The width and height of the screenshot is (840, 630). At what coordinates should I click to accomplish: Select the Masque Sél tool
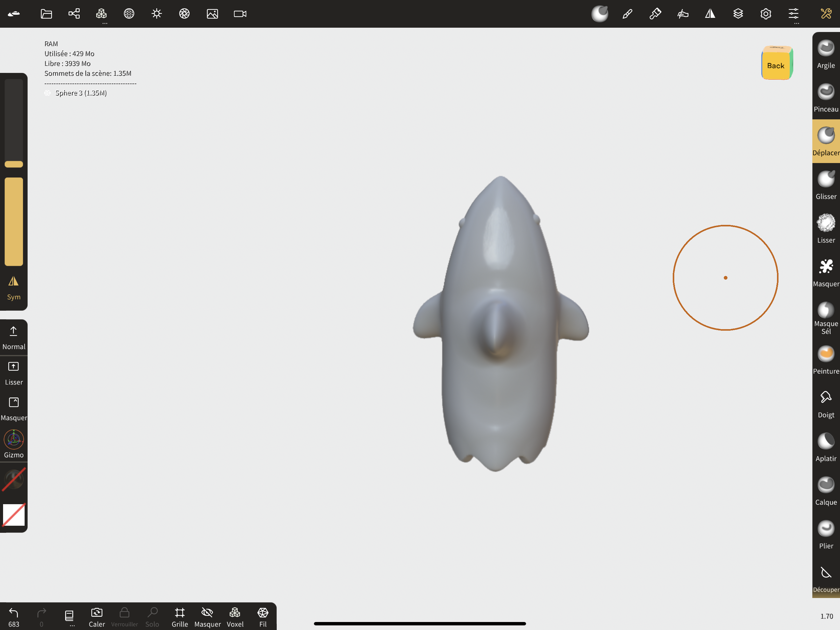click(x=826, y=318)
